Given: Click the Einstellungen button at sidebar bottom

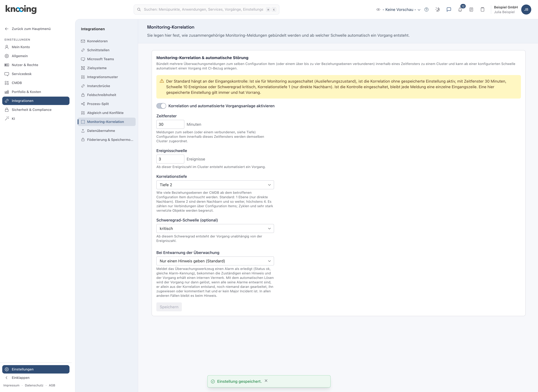Looking at the screenshot, I should pos(36,369).
